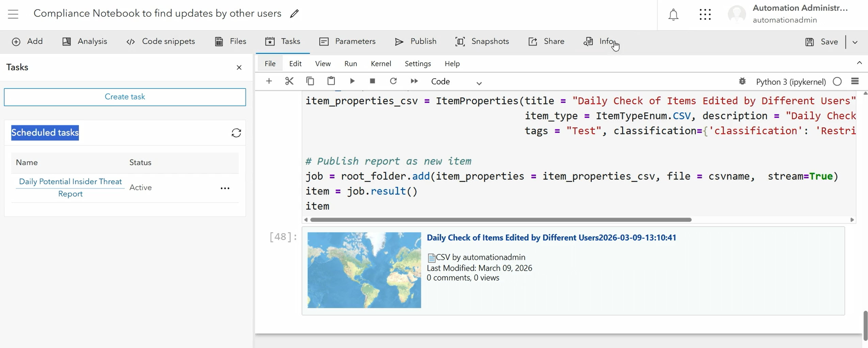Refresh the scheduled tasks list
Image resolution: width=868 pixels, height=348 pixels.
point(236,133)
